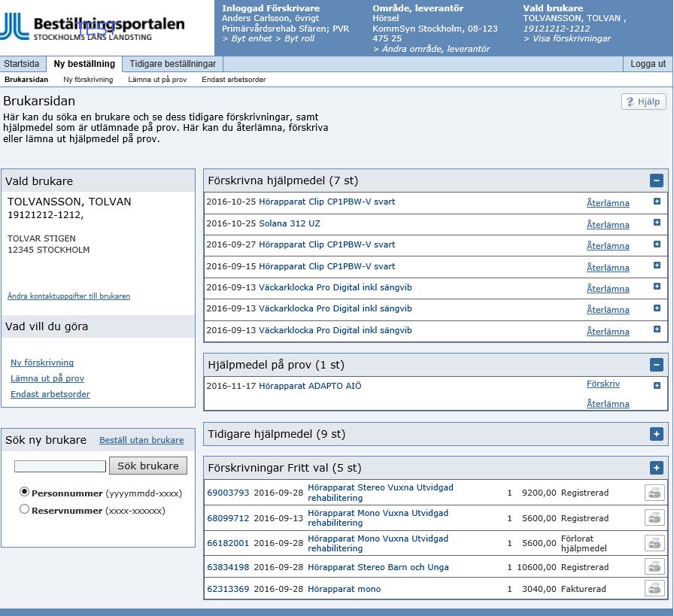This screenshot has width=674, height=616.
Task: Select the Fakturerad status text
Action: [583, 590]
